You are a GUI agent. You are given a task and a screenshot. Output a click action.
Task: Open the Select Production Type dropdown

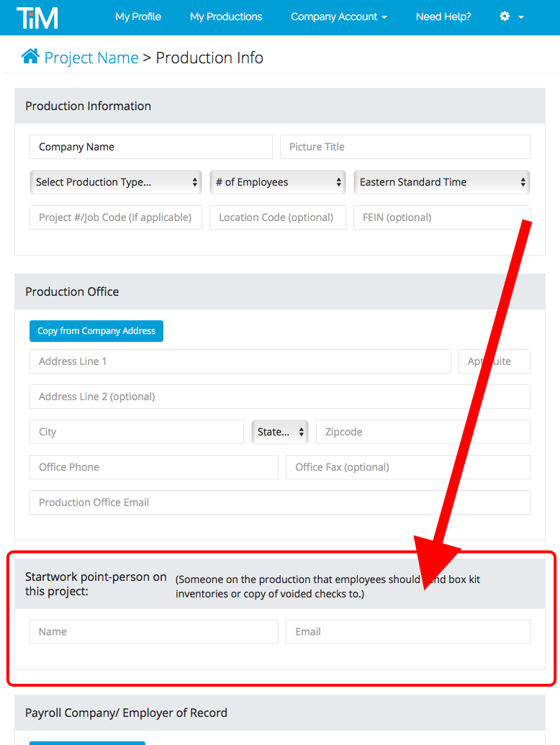pos(116,182)
